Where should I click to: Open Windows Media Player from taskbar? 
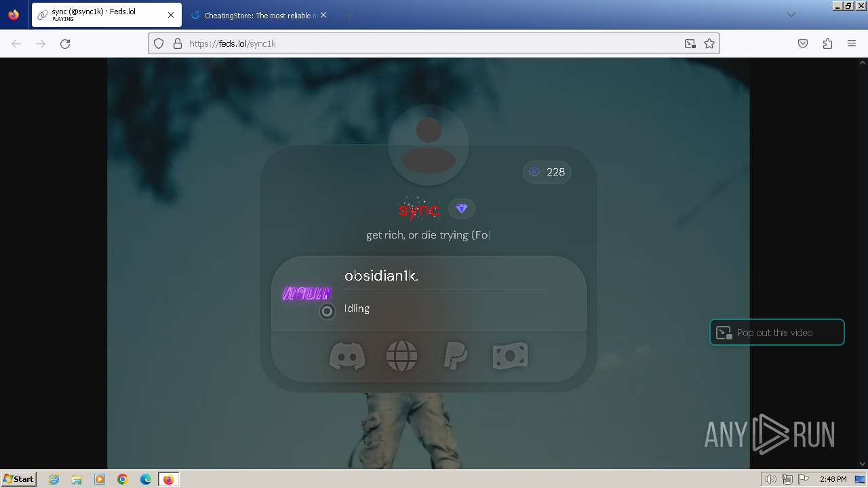(100, 479)
